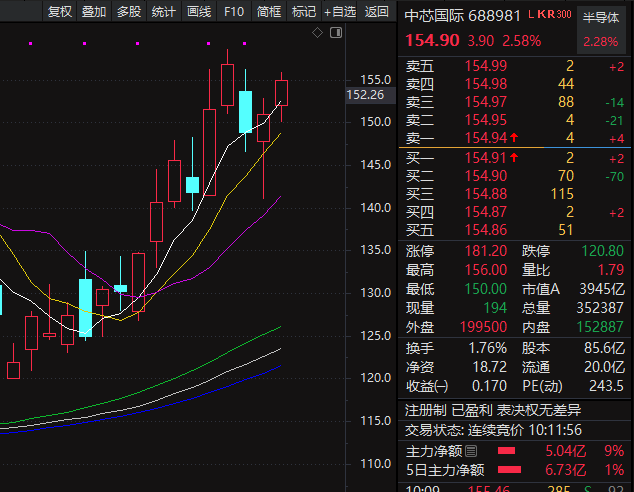Click 最高 value 156.00

click(486, 270)
